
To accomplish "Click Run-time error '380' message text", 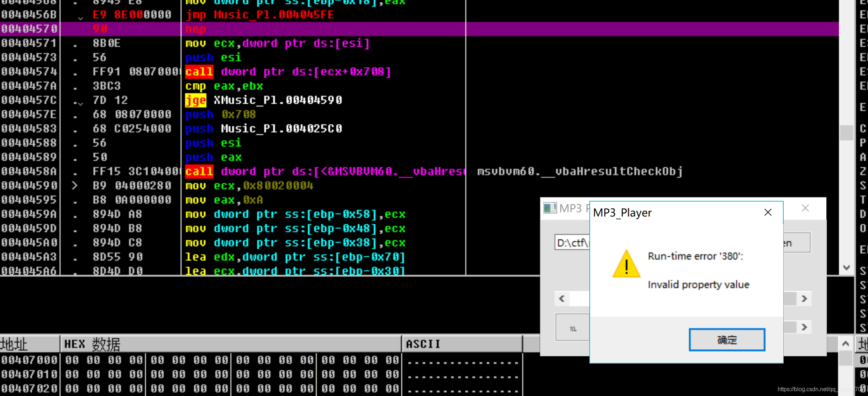I will [695, 256].
